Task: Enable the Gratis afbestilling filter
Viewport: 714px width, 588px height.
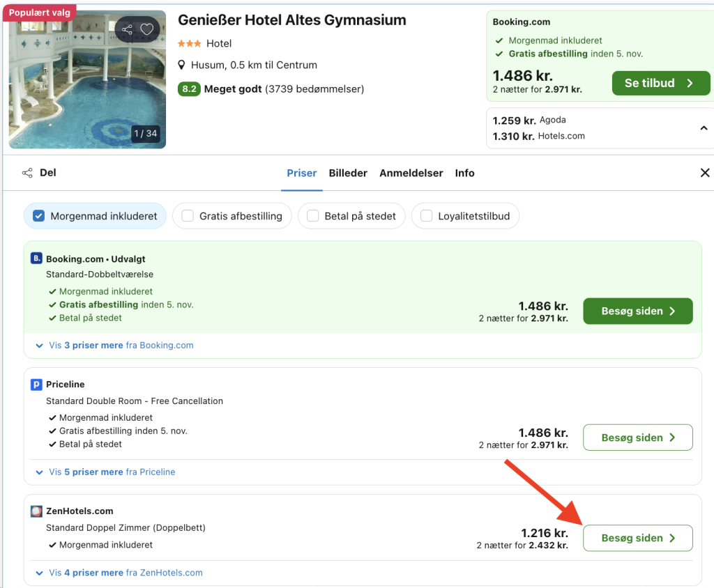Action: coord(188,216)
